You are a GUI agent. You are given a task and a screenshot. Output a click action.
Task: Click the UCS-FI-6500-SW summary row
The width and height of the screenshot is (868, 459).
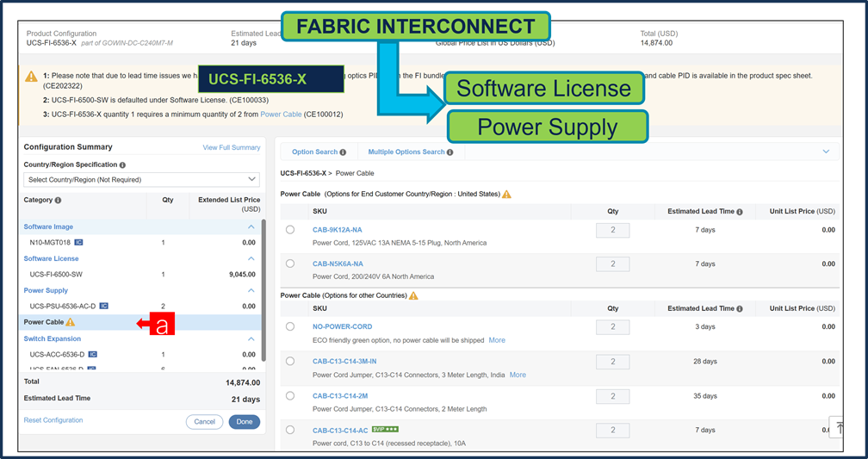point(140,275)
